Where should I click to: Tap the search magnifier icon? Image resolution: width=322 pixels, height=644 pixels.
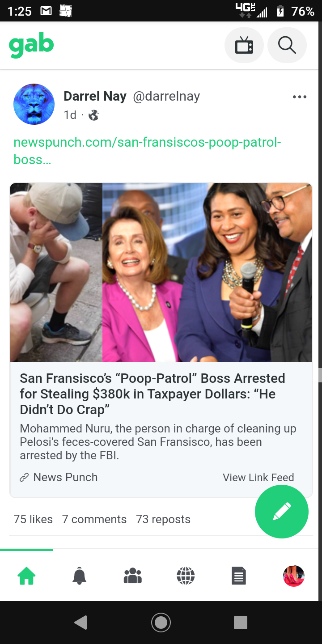pyautogui.click(x=287, y=45)
